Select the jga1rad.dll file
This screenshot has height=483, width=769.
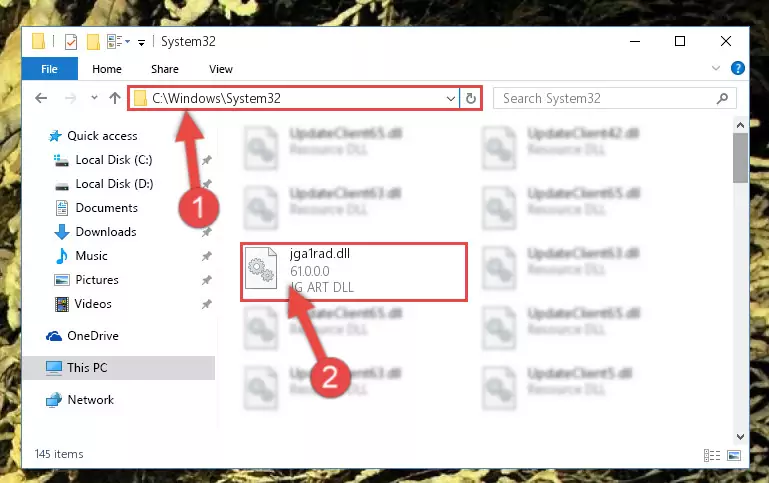354,272
